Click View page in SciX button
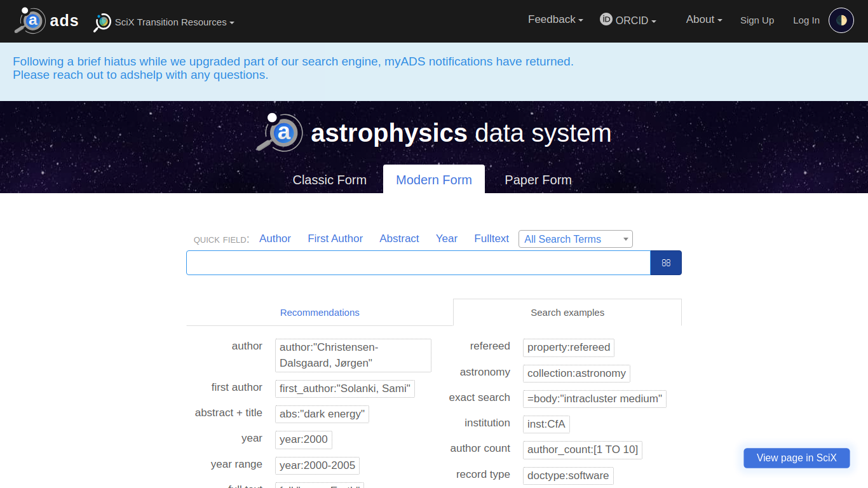Viewport: 868px width, 488px height. pos(797,458)
